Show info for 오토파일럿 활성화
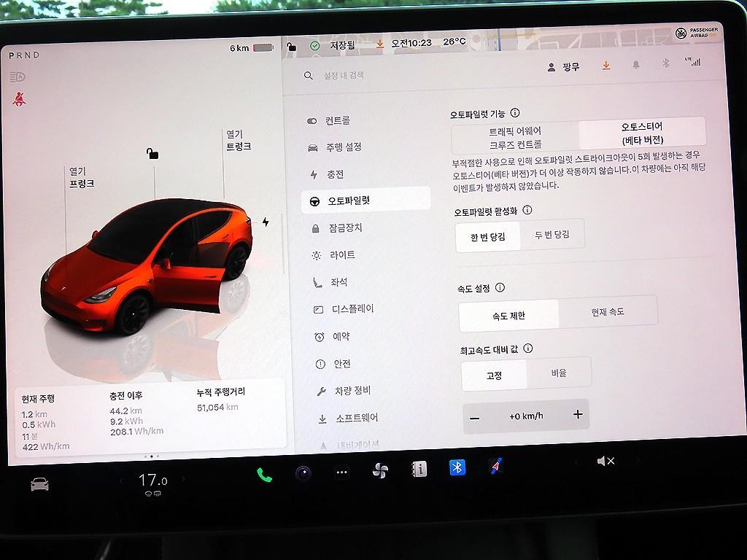The image size is (747, 560). coord(527,210)
